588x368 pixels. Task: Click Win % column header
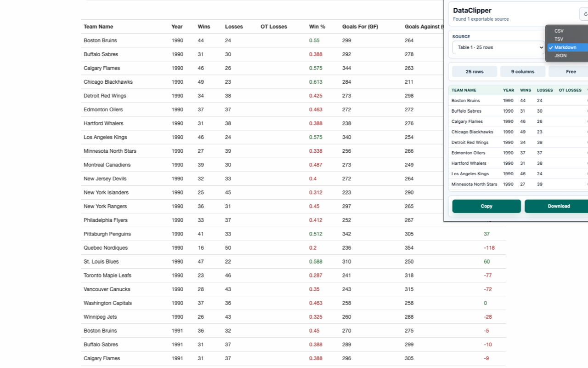click(x=317, y=27)
